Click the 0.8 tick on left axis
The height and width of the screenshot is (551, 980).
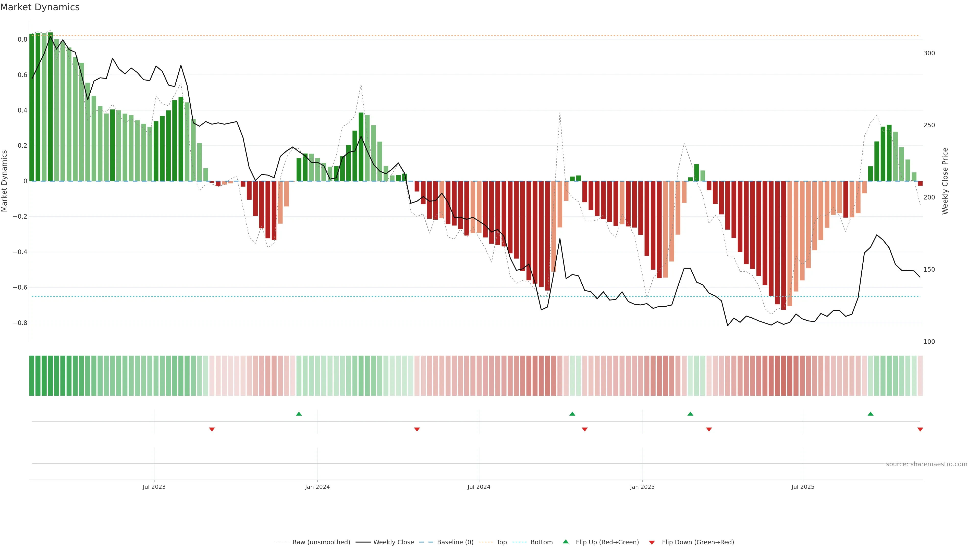coord(22,40)
